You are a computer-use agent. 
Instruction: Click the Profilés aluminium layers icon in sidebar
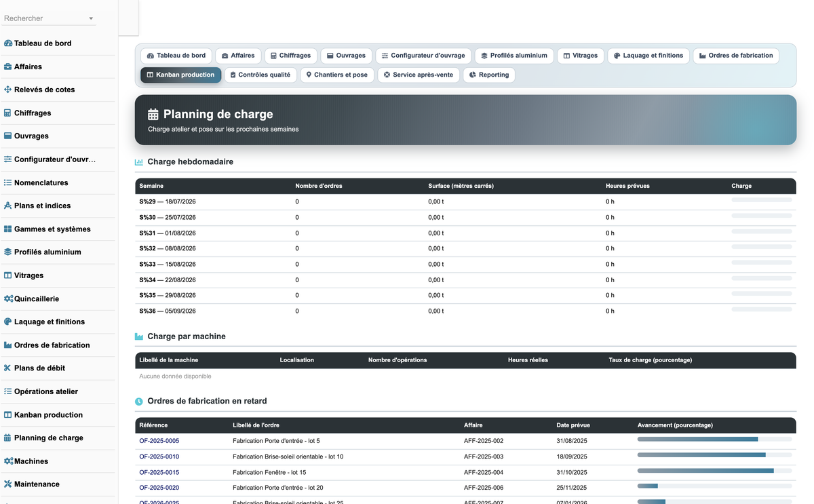coord(8,252)
